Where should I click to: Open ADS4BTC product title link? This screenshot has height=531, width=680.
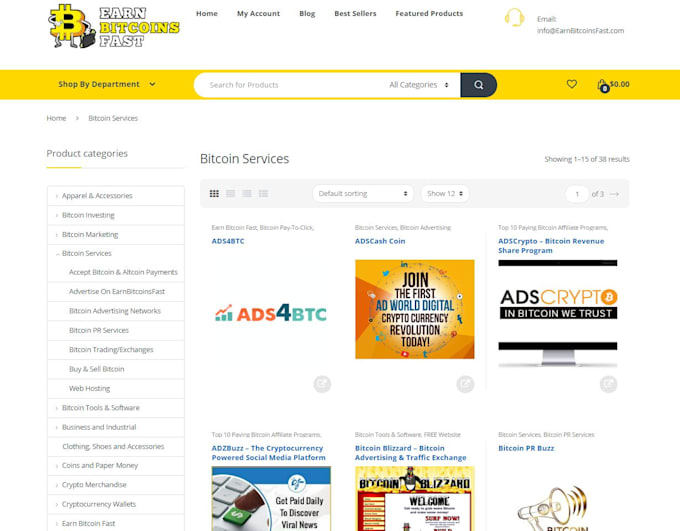(228, 241)
